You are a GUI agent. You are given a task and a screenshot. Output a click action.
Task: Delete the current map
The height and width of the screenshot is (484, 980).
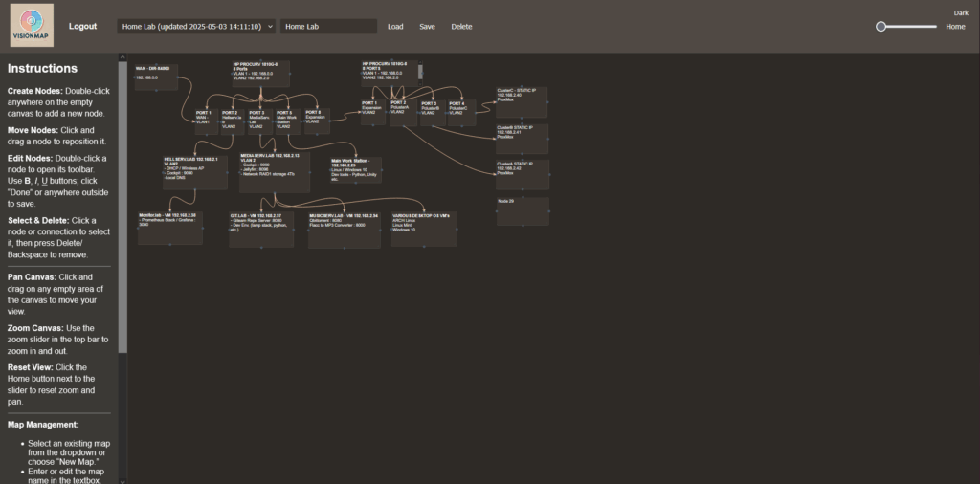461,26
